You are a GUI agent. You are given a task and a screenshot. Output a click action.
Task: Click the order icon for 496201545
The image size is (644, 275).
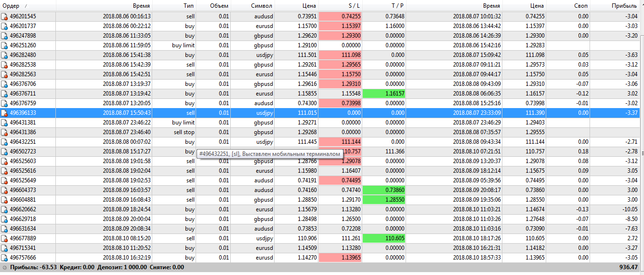pyautogui.click(x=4, y=16)
